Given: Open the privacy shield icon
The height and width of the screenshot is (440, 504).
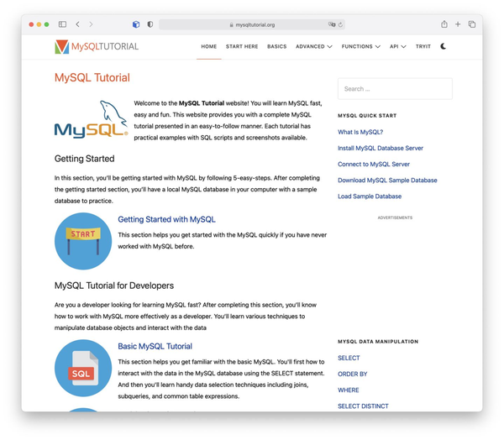Looking at the screenshot, I should click(x=150, y=24).
